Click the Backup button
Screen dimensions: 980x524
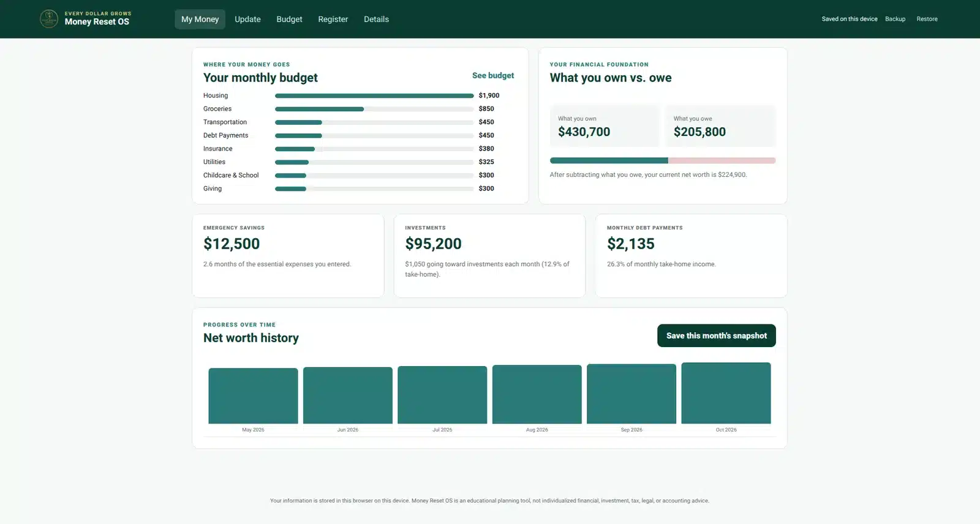click(895, 19)
